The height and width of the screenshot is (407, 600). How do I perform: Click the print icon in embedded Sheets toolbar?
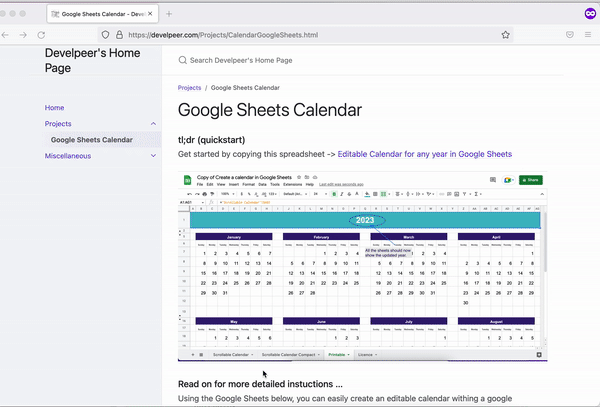coord(205,194)
